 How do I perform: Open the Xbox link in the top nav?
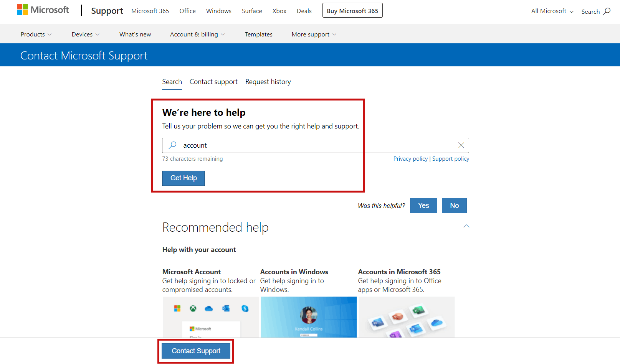pyautogui.click(x=279, y=11)
